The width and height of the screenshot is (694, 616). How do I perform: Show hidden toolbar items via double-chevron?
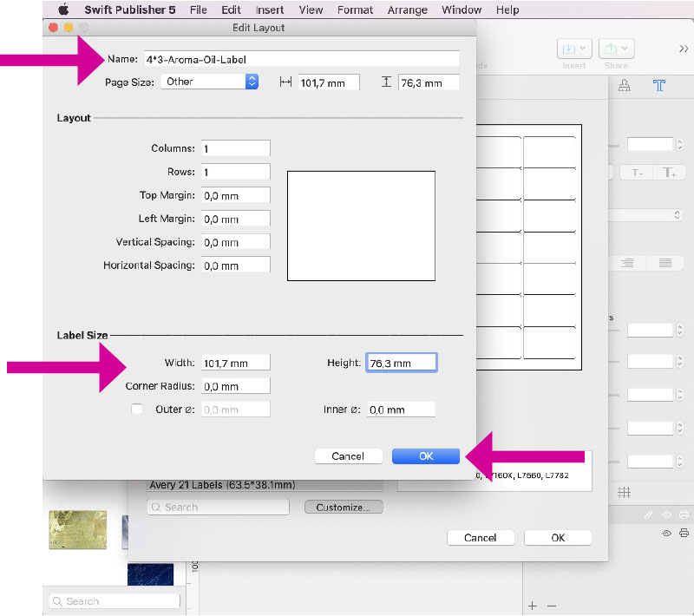[684, 49]
